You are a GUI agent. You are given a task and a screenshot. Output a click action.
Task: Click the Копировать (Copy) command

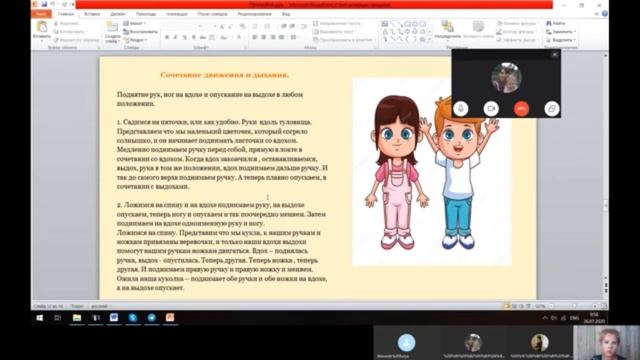click(70, 31)
